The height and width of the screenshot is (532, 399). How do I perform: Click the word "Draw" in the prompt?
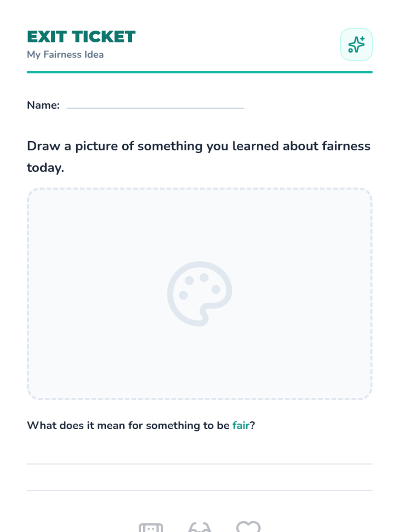(44, 146)
